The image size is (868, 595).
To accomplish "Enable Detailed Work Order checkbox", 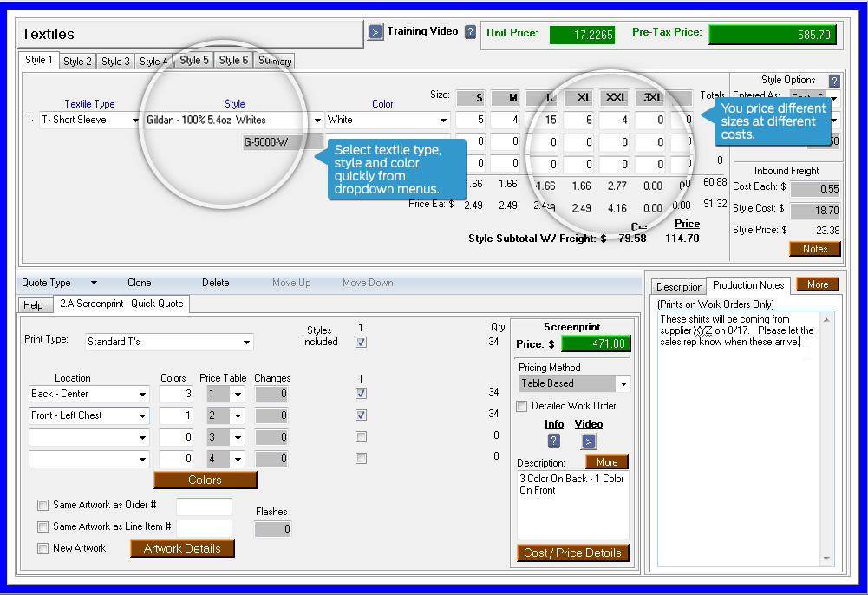I will pos(522,406).
